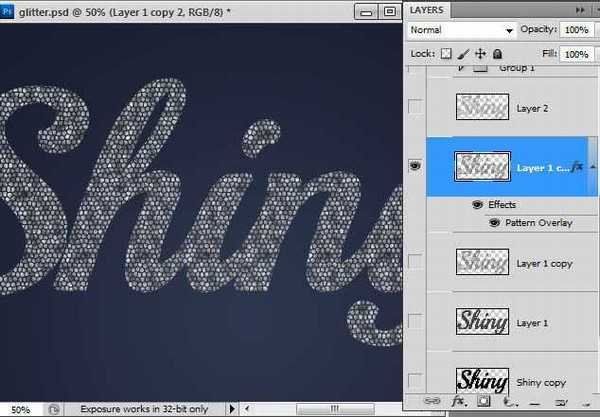This screenshot has height=417, width=600.
Task: Click the Layer 1 thumbnail
Action: (482, 321)
